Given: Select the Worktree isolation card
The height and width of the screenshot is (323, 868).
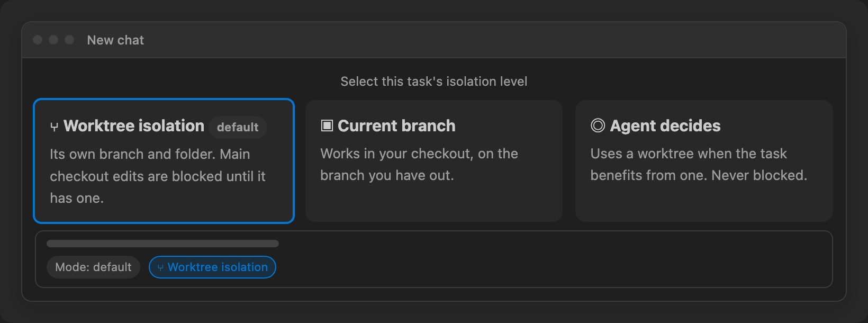Looking at the screenshot, I should click(x=164, y=161).
